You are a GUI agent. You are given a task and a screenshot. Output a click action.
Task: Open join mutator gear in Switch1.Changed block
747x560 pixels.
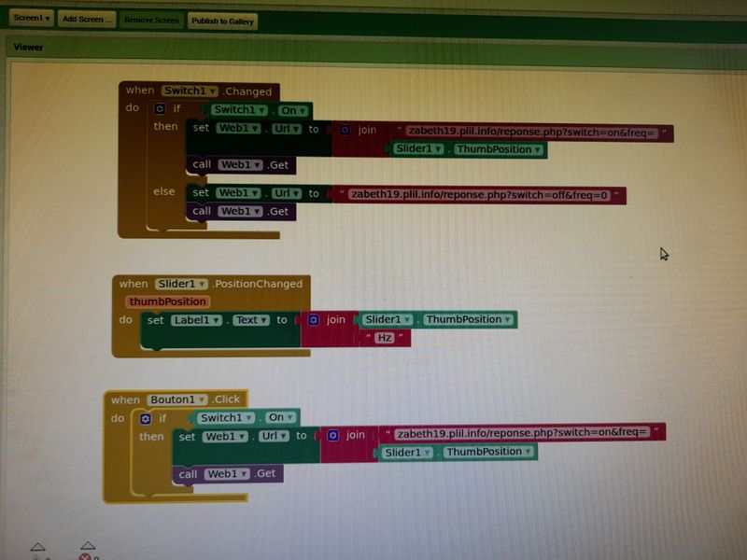click(x=345, y=131)
